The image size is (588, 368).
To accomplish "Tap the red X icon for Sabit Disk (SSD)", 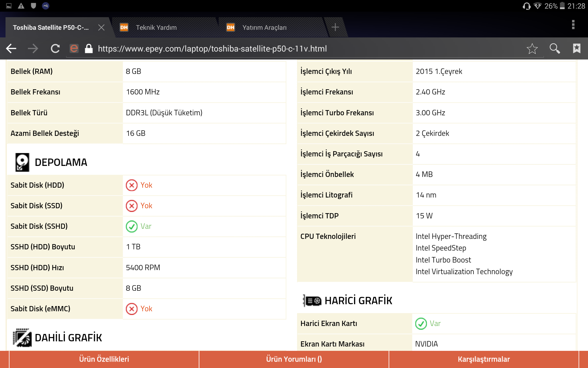I will tap(132, 206).
